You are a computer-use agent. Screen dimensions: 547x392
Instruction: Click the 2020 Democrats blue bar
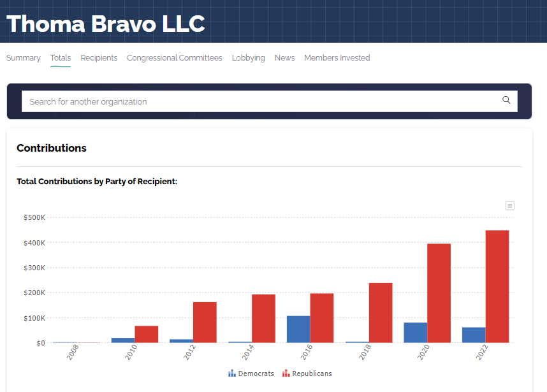[415, 333]
